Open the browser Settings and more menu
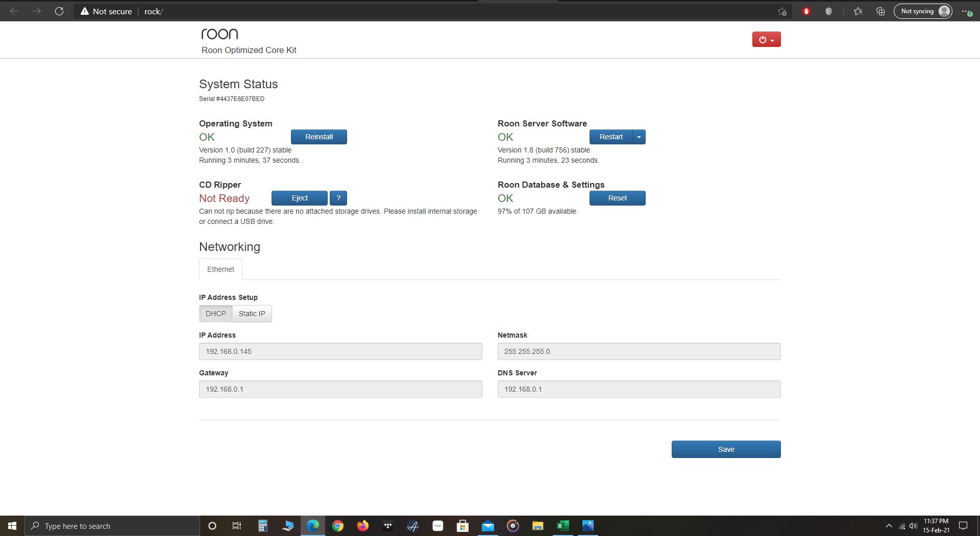Screen dimensions: 980x536 point(967,11)
